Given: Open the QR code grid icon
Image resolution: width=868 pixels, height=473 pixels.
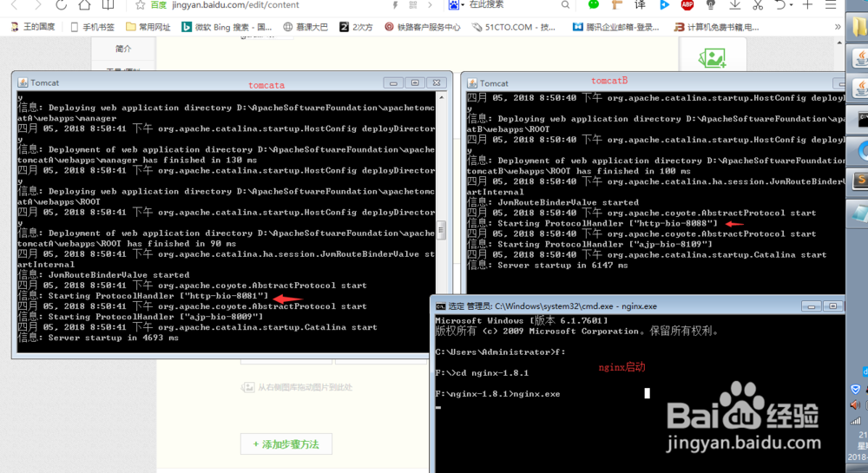Looking at the screenshot, I should 413,5.
